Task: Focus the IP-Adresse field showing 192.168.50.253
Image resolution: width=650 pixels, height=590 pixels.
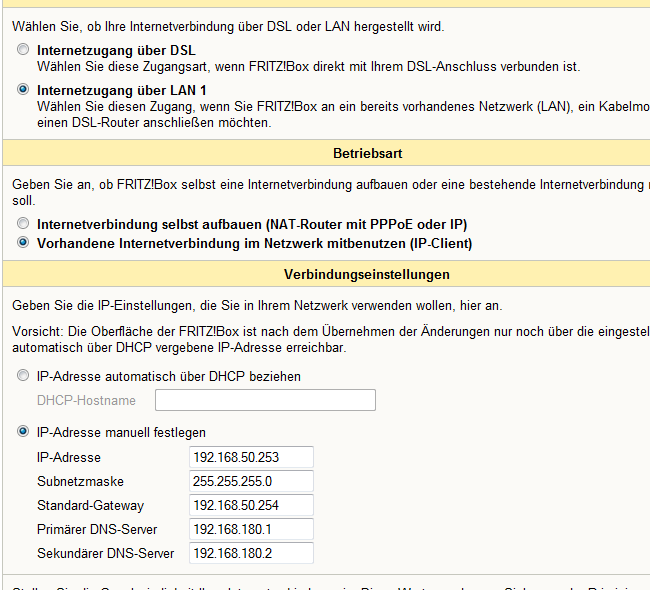Action: [x=251, y=457]
